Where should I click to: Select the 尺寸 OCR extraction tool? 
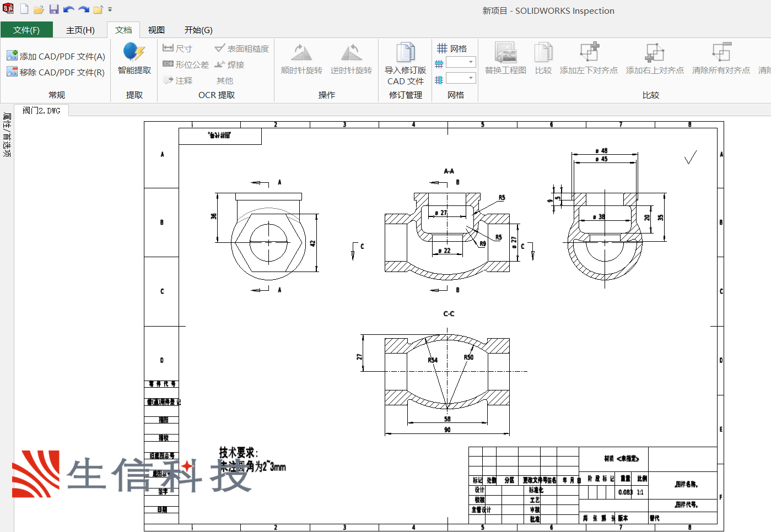[177, 48]
